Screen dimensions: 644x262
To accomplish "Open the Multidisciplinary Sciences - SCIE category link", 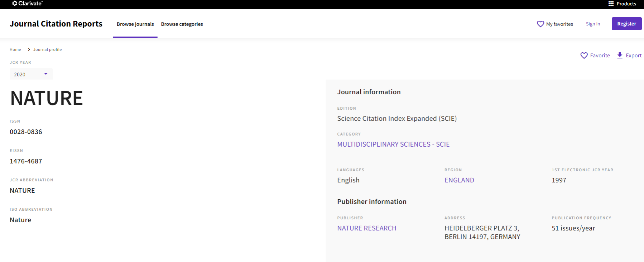I will tap(393, 144).
